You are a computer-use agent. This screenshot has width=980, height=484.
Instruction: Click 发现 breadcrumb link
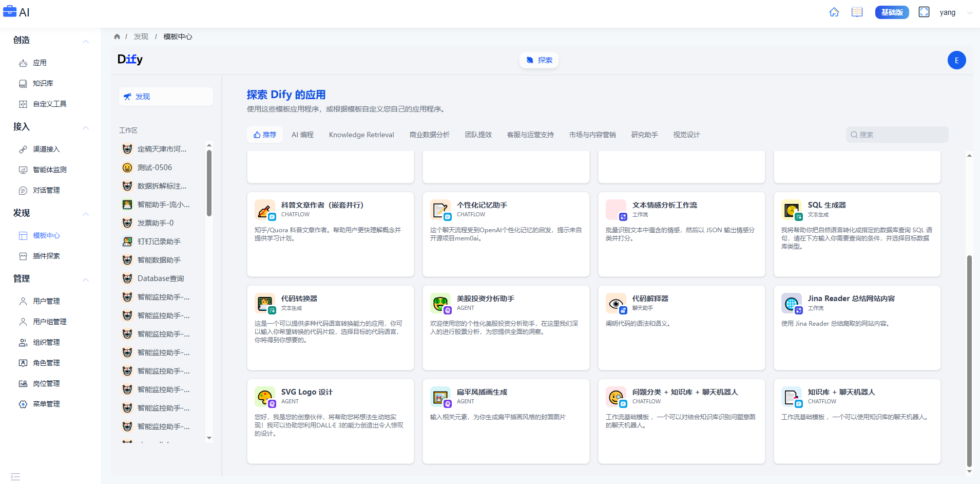pyautogui.click(x=141, y=36)
